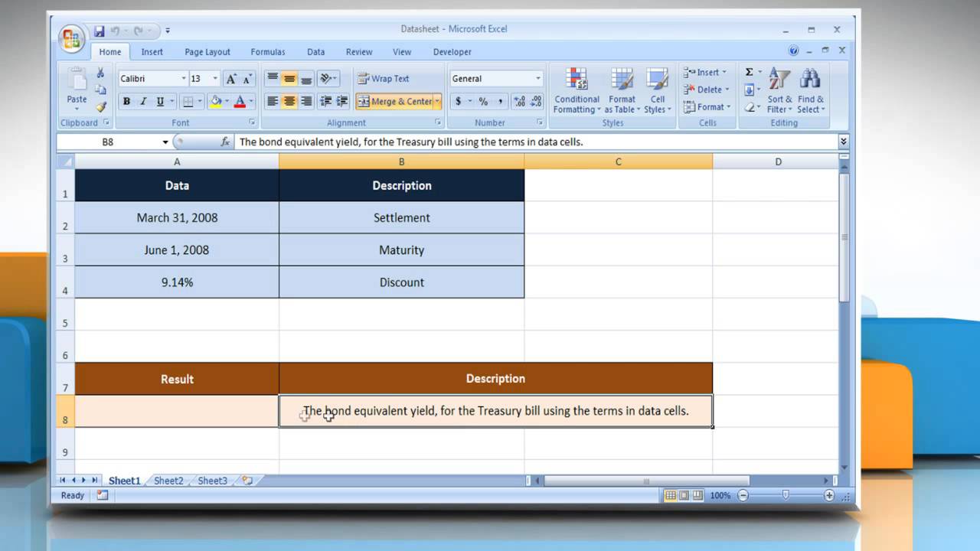This screenshot has width=980, height=551.
Task: Adjust the zoom slider handle
Action: pos(786,495)
